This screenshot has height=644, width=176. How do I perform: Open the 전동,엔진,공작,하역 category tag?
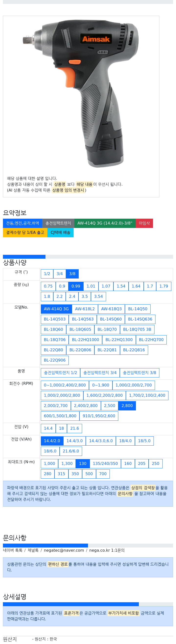point(23,224)
